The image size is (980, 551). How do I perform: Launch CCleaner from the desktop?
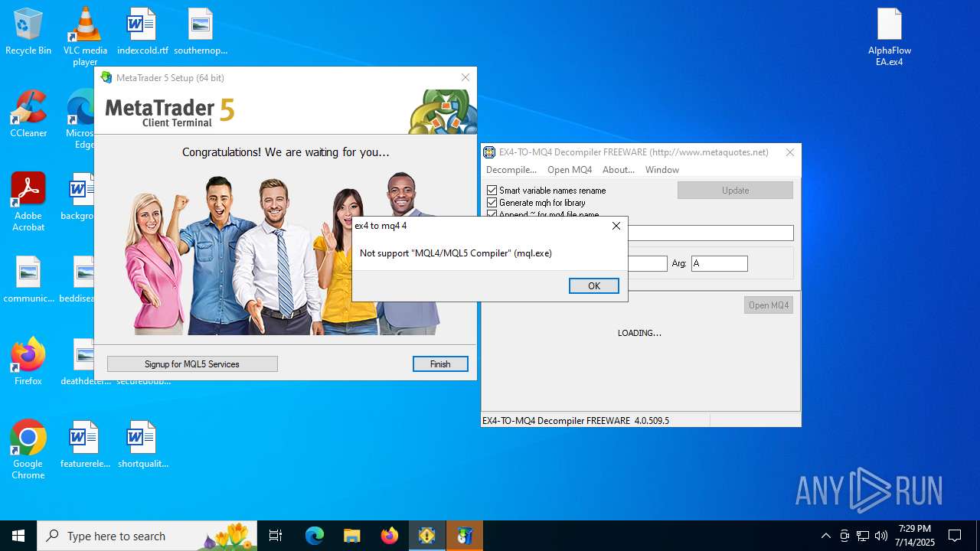coord(28,114)
